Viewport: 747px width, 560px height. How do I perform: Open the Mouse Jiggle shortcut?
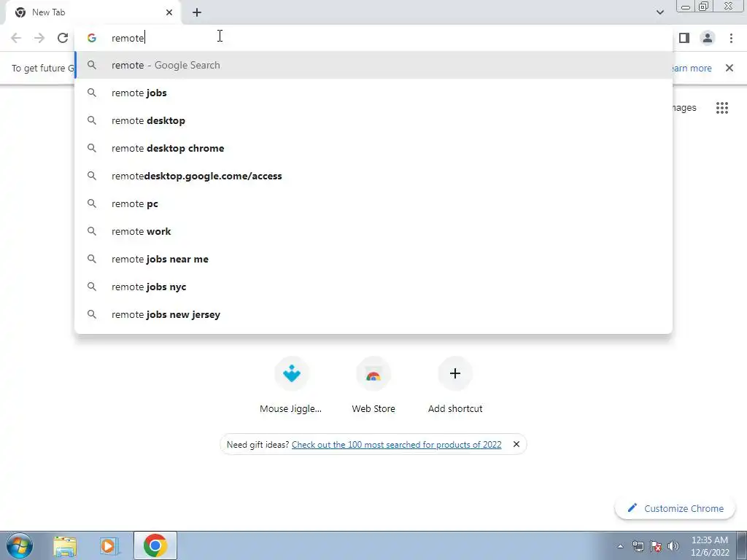tap(291, 385)
